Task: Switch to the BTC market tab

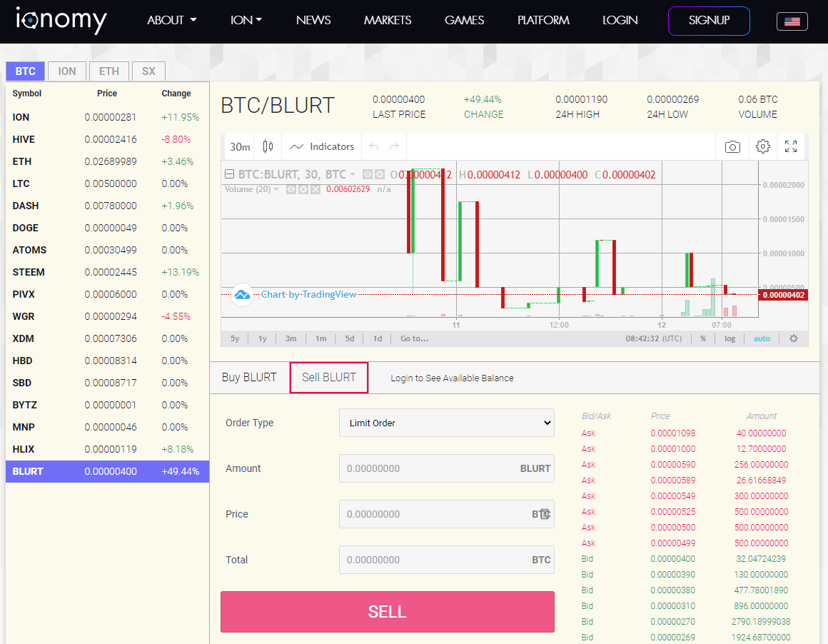Action: [x=26, y=71]
